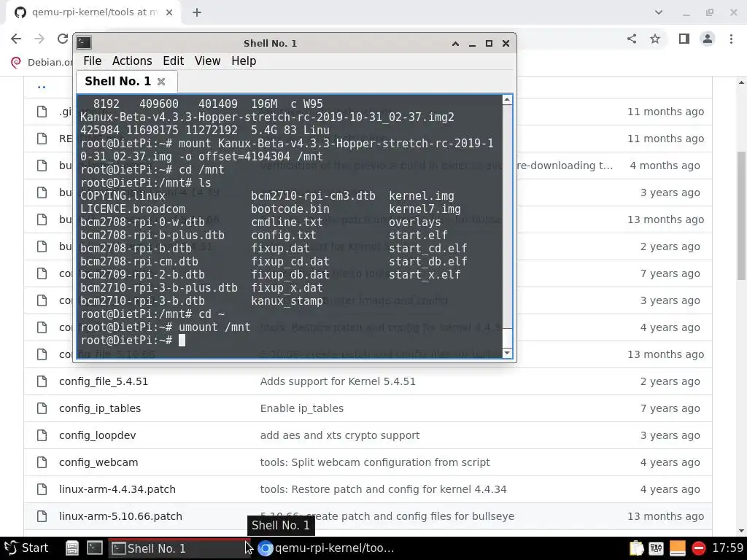Open the config_ip_tables file

tap(100, 408)
